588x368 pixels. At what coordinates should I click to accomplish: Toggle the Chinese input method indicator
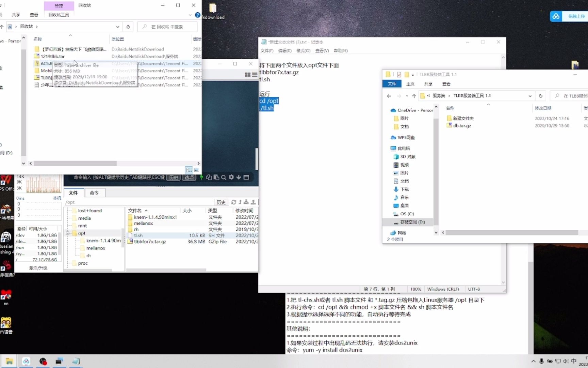[x=574, y=361]
